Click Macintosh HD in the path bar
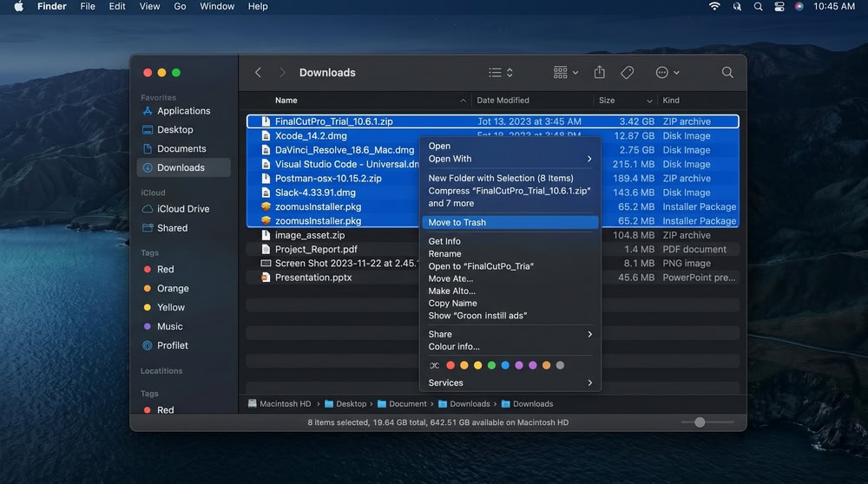 [279, 404]
